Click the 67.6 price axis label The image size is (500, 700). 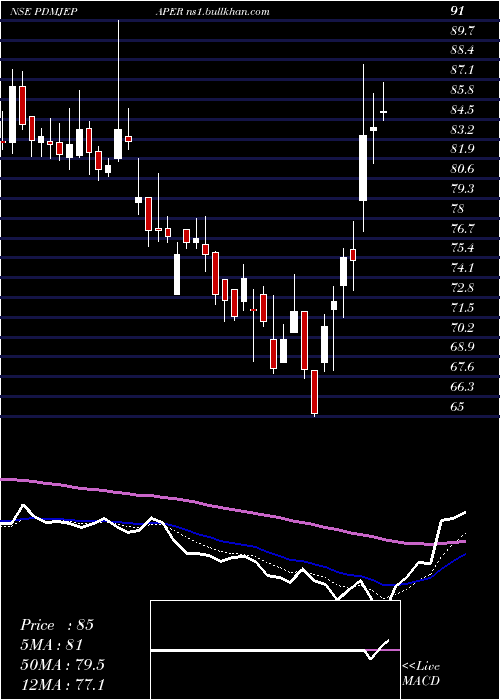point(462,367)
